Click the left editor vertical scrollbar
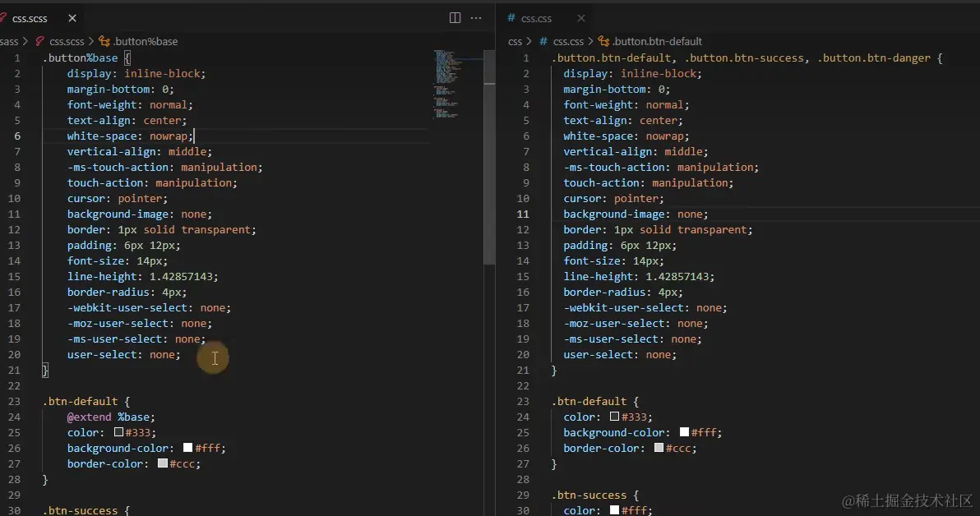The width and height of the screenshot is (980, 516). tap(489, 156)
